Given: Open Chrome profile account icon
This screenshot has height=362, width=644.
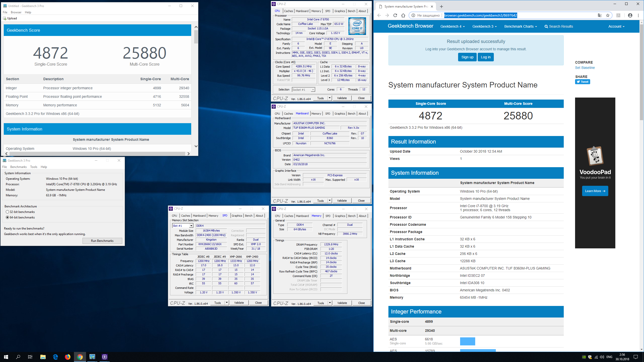Looking at the screenshot, I should (630, 15).
